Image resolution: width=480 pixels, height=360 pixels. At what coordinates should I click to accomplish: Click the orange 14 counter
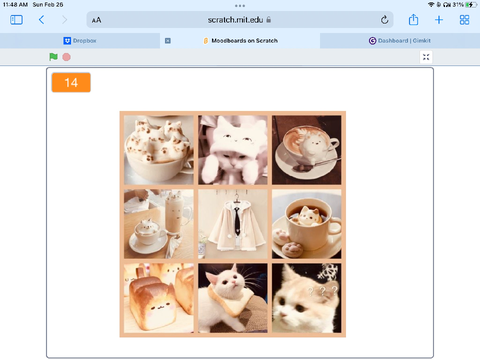point(71,82)
